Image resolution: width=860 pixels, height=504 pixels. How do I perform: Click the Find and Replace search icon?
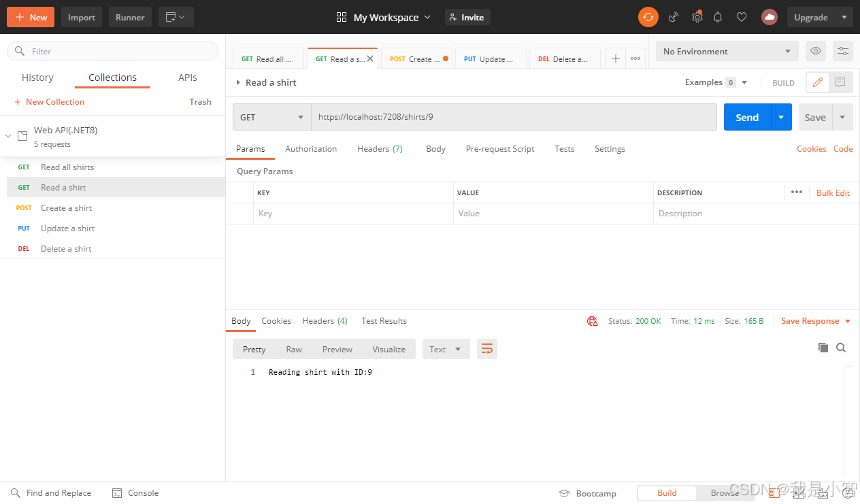pyautogui.click(x=15, y=493)
